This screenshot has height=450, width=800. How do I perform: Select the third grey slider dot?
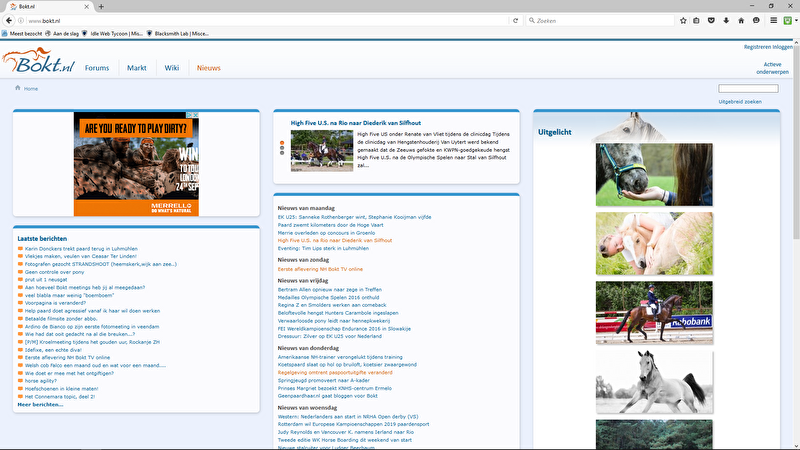pos(282,153)
